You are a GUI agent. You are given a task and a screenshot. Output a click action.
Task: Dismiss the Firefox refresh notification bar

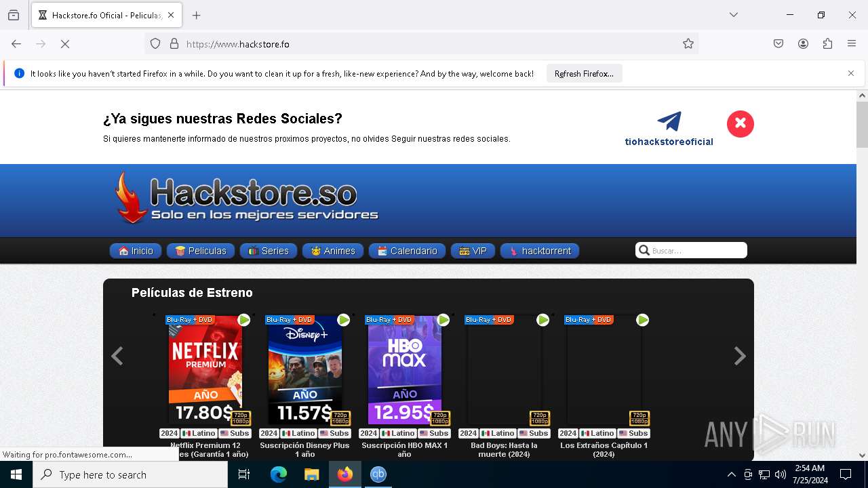coord(851,73)
